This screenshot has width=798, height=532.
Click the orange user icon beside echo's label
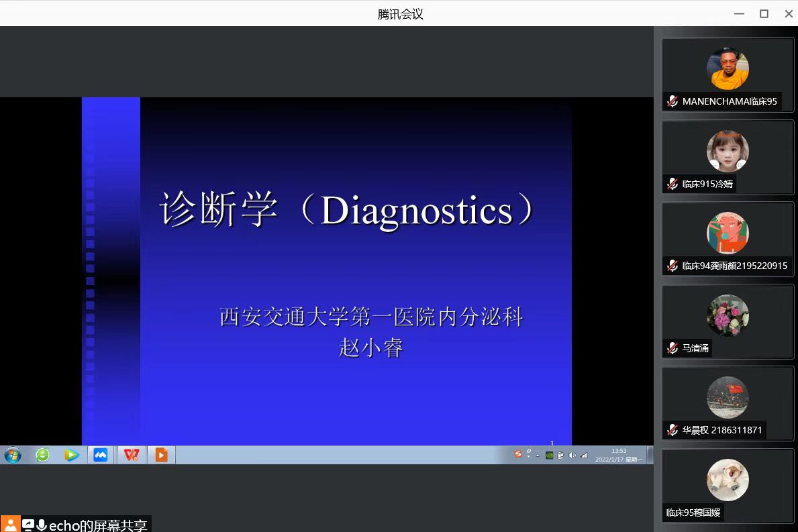tap(11, 525)
